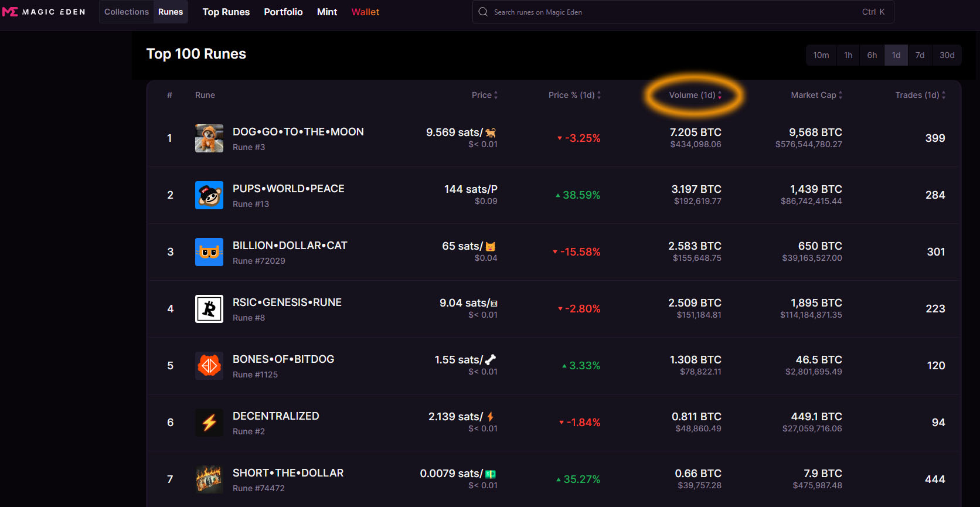Click the Magic Eden logo

(44, 12)
